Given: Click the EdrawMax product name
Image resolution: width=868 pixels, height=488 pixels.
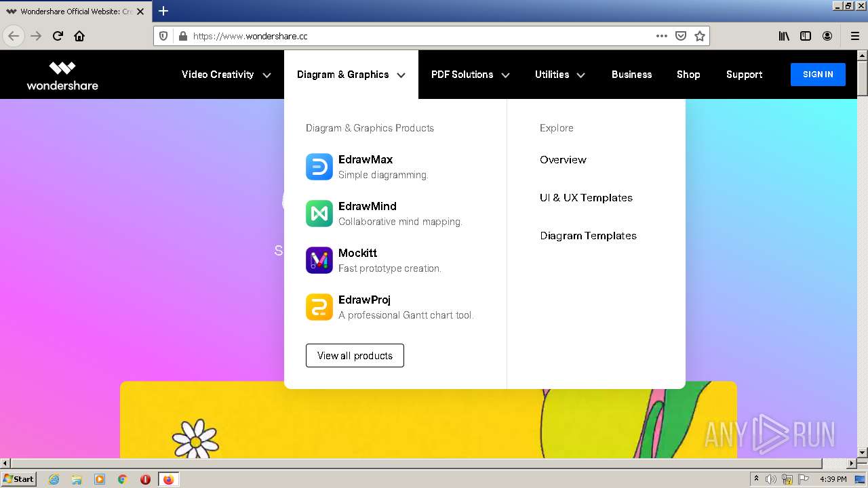Looking at the screenshot, I should point(366,160).
